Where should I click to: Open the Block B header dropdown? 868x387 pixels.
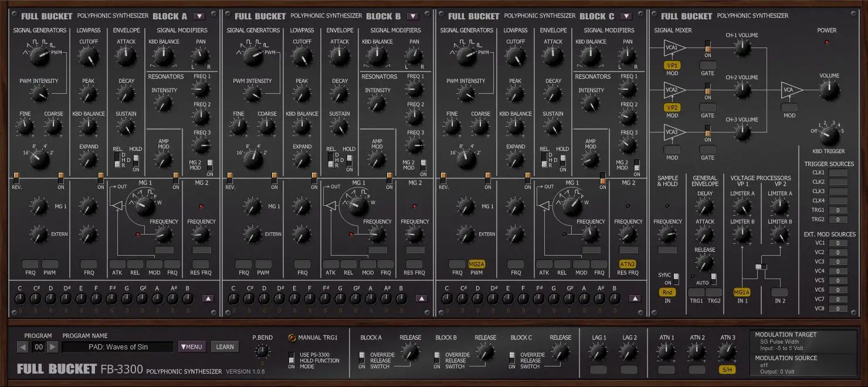(x=413, y=16)
